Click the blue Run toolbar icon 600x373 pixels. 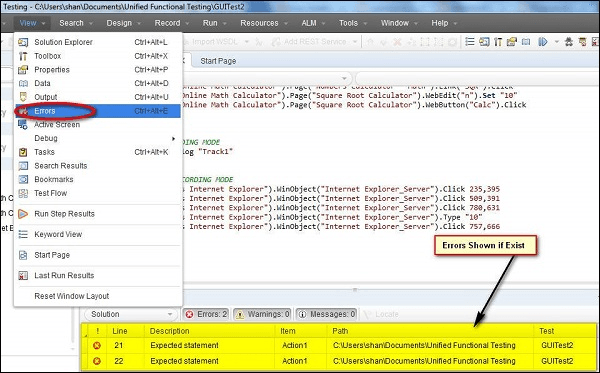(543, 42)
